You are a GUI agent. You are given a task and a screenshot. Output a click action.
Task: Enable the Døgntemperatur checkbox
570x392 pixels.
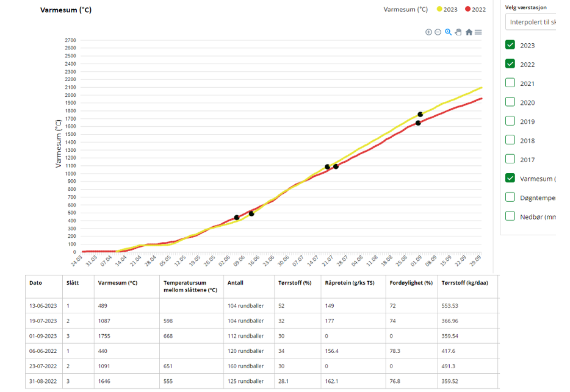510,197
